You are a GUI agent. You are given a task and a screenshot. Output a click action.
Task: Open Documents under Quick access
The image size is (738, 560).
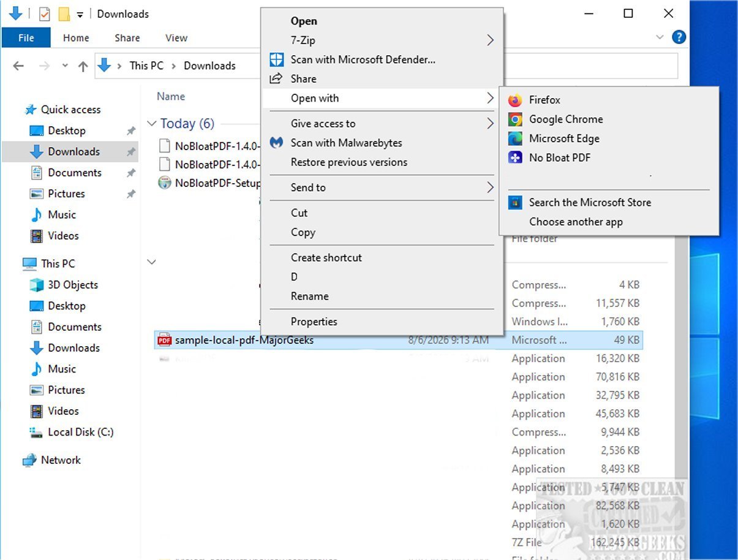75,173
